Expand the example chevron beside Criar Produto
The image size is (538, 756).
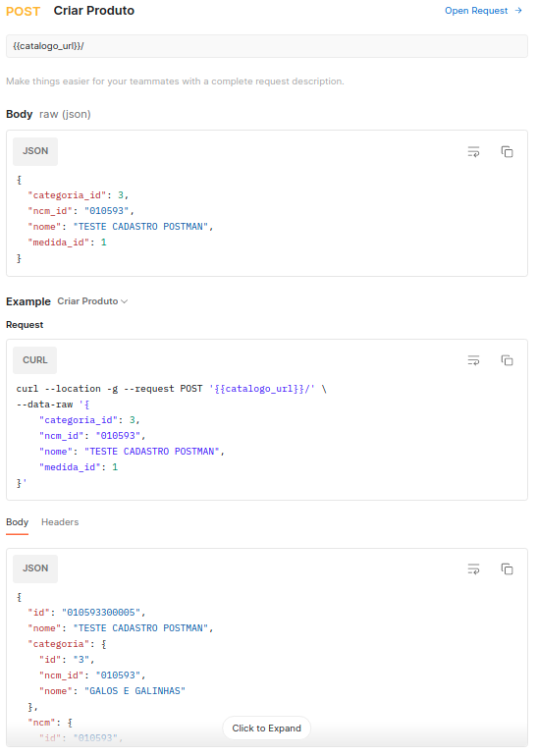tap(125, 301)
